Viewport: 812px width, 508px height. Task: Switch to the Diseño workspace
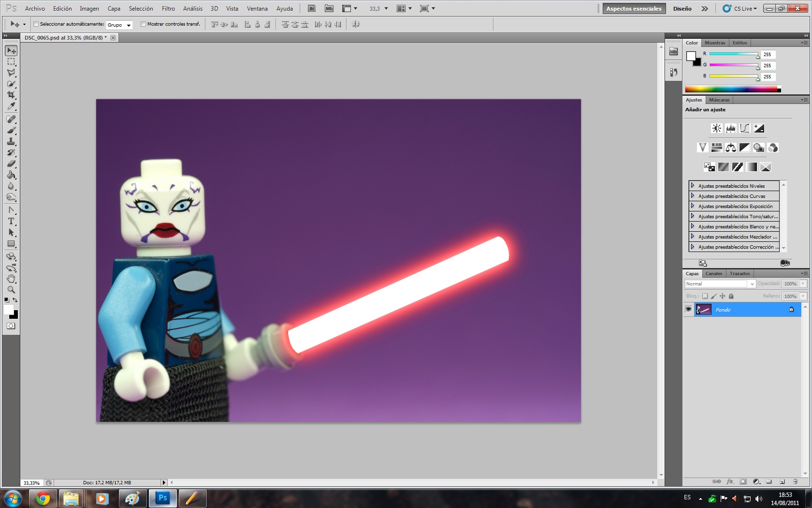pos(682,9)
